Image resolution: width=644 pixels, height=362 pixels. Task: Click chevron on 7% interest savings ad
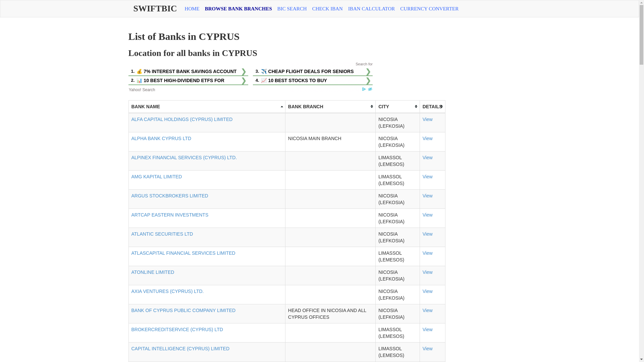(x=244, y=72)
